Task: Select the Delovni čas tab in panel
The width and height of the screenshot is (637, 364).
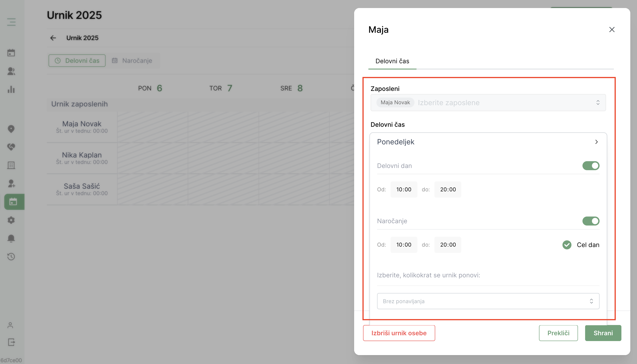Action: point(392,61)
